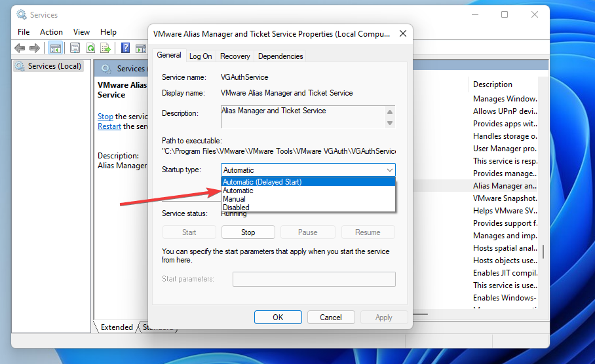Click the Back arrow in Services toolbar
595x364 pixels.
click(20, 48)
